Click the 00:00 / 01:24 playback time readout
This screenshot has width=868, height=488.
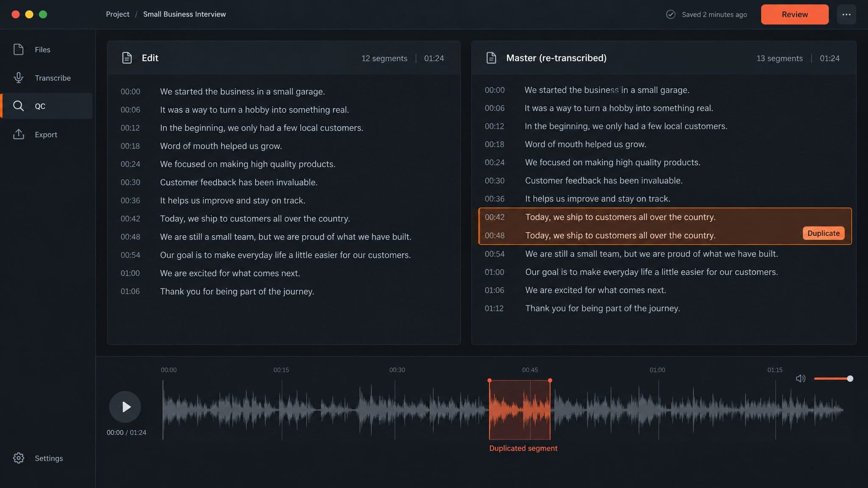coord(126,433)
